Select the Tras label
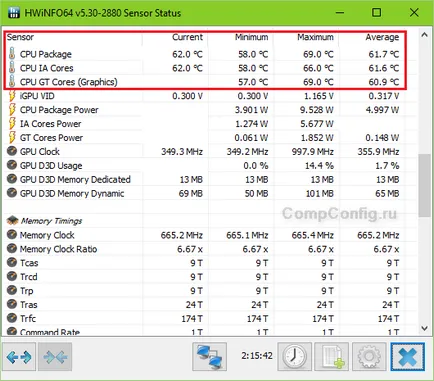The width and height of the screenshot is (434, 381). click(29, 305)
